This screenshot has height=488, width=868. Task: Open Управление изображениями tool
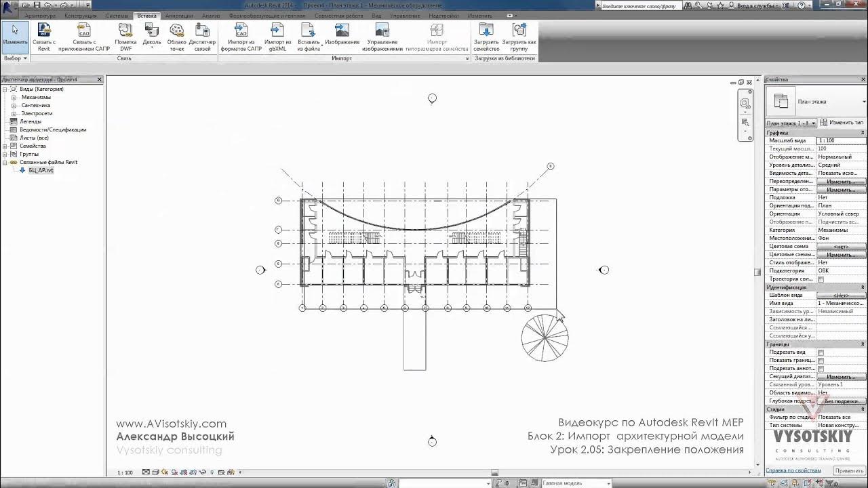pyautogui.click(x=382, y=37)
